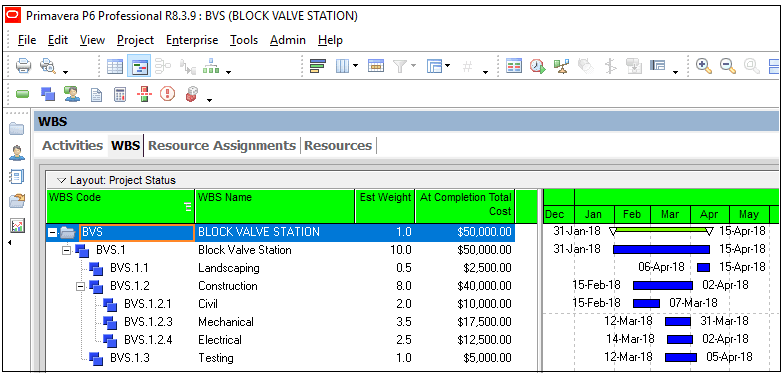Image resolution: width=783 pixels, height=373 pixels.
Task: Click the Print icon
Action: coord(23,66)
